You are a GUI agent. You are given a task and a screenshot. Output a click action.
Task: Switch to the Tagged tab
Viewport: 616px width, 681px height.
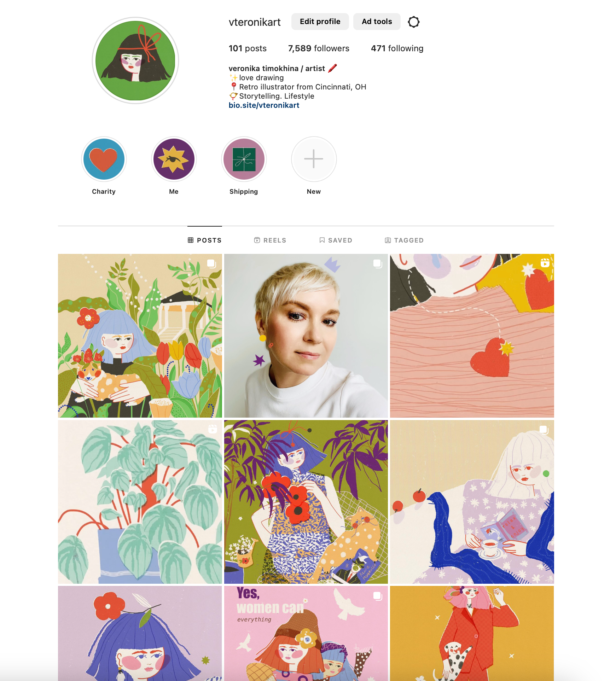[404, 240]
